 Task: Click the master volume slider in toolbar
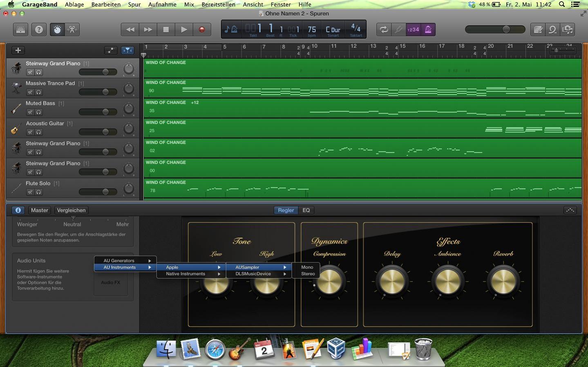point(495,30)
